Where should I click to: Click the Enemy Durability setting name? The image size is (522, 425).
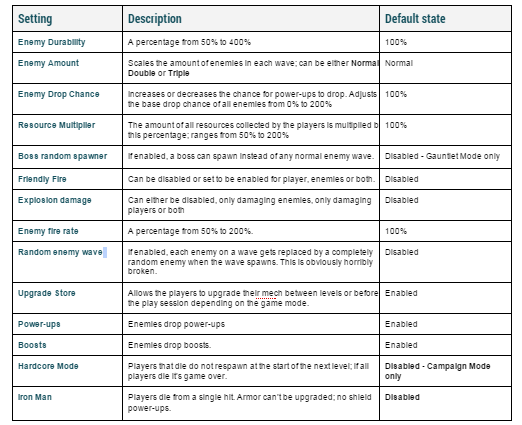point(52,42)
